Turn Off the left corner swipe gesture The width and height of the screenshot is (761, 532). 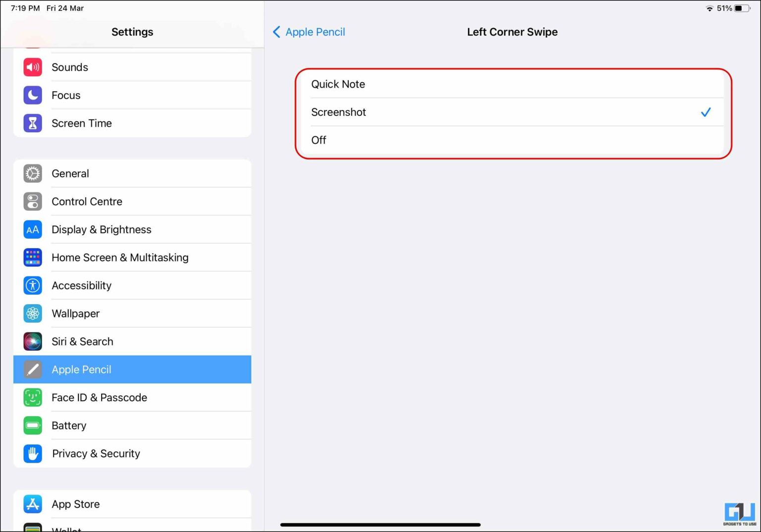pyautogui.click(x=319, y=140)
